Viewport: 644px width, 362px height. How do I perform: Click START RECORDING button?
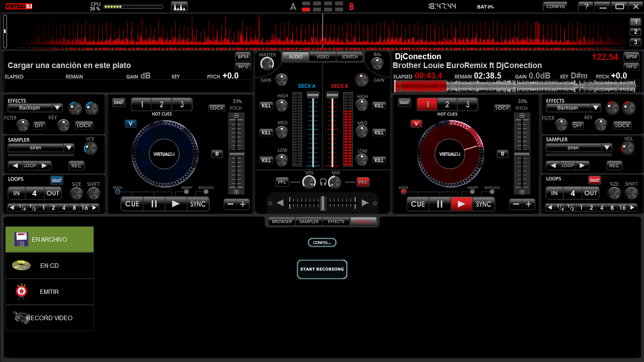point(322,269)
